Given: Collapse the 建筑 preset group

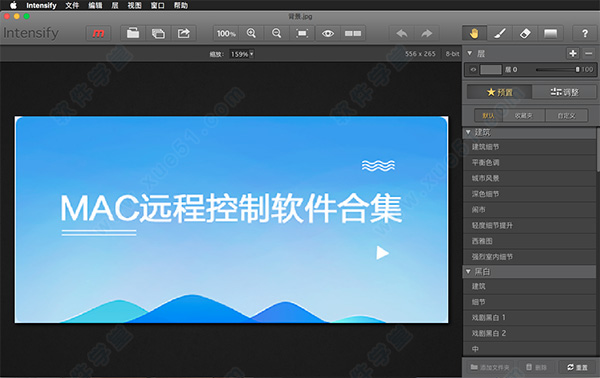Looking at the screenshot, I should click(468, 132).
